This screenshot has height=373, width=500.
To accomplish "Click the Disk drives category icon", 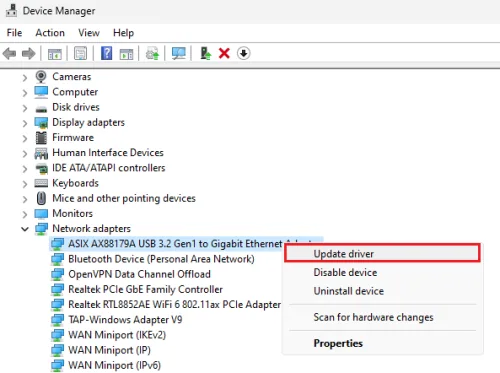I will click(x=41, y=109).
